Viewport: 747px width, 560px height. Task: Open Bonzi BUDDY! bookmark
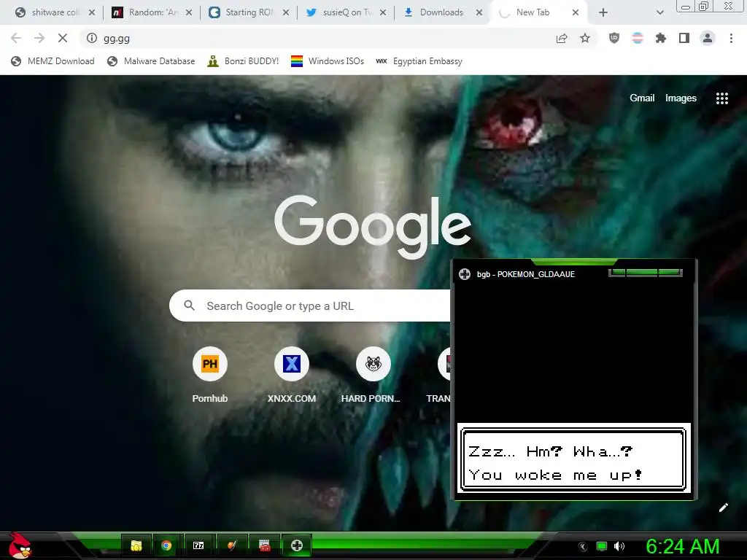tap(243, 61)
